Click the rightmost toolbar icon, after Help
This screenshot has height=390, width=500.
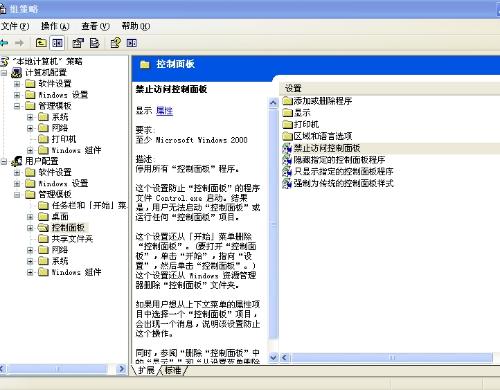pos(132,43)
